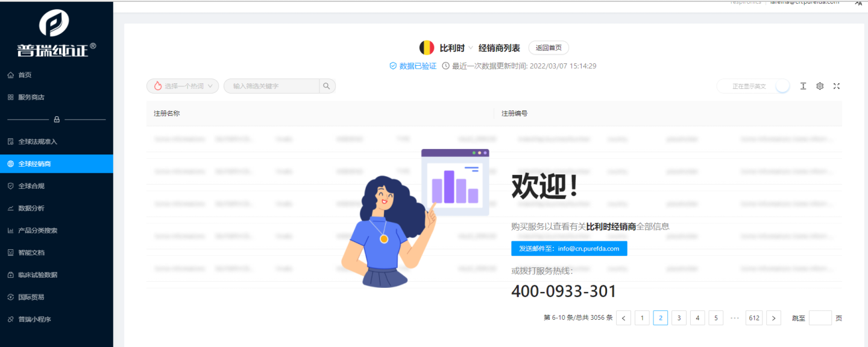Open 智能文档 menu item
Image resolution: width=868 pixels, height=347 pixels.
point(57,252)
